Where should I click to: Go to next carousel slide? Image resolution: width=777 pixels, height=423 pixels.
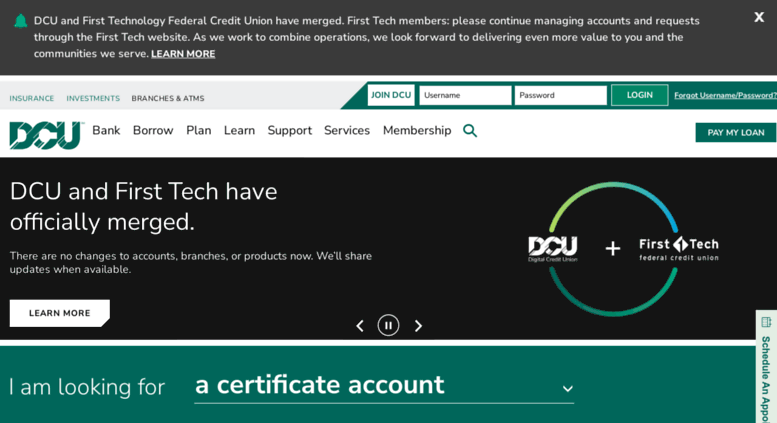tap(418, 325)
